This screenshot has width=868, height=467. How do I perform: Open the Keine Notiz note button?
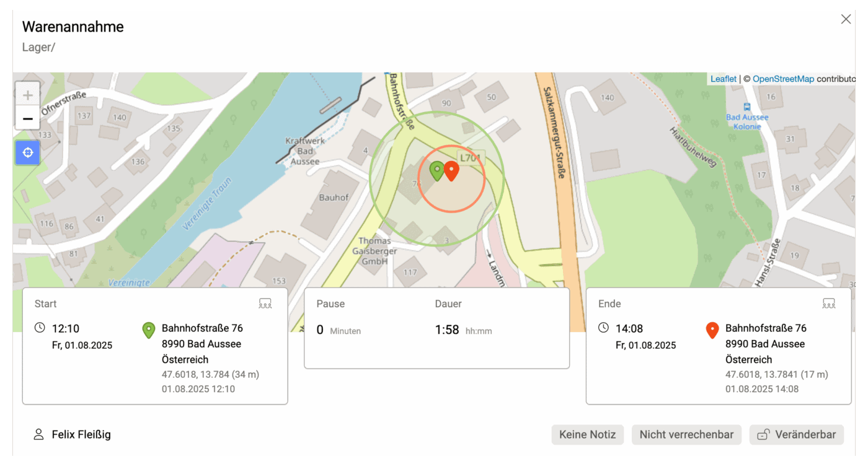point(588,435)
